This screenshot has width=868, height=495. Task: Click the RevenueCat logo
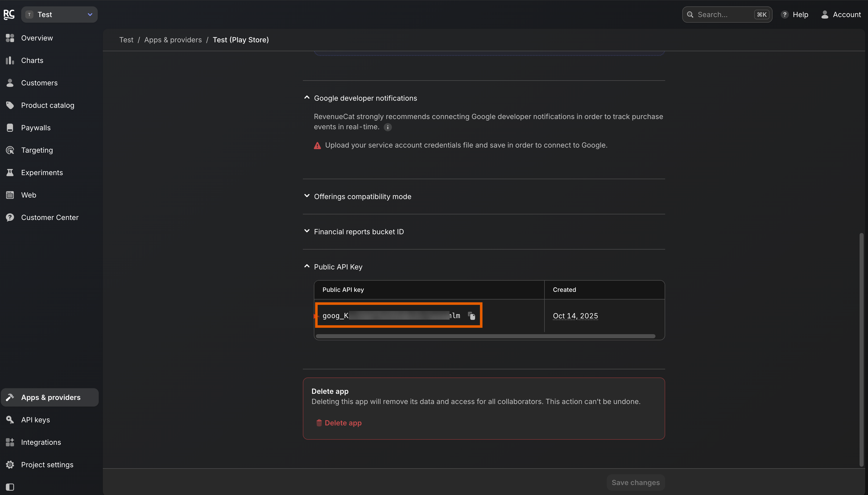tap(9, 15)
